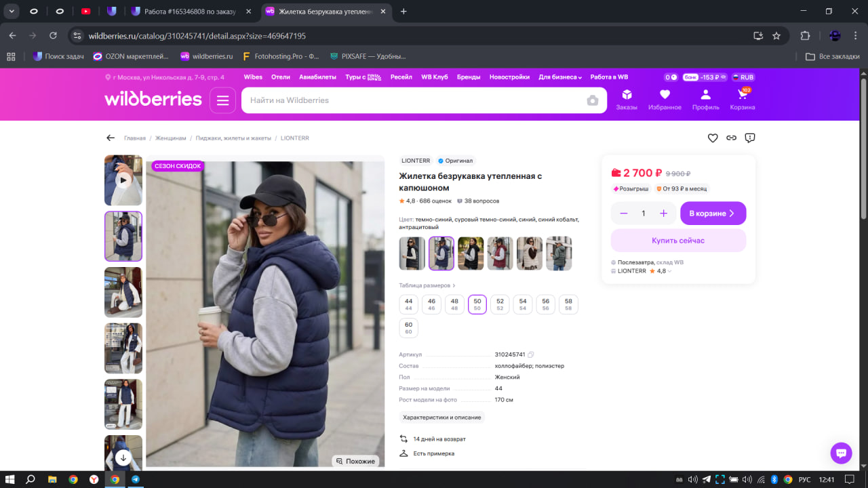
Task: Open the support chat bubble
Action: (841, 453)
